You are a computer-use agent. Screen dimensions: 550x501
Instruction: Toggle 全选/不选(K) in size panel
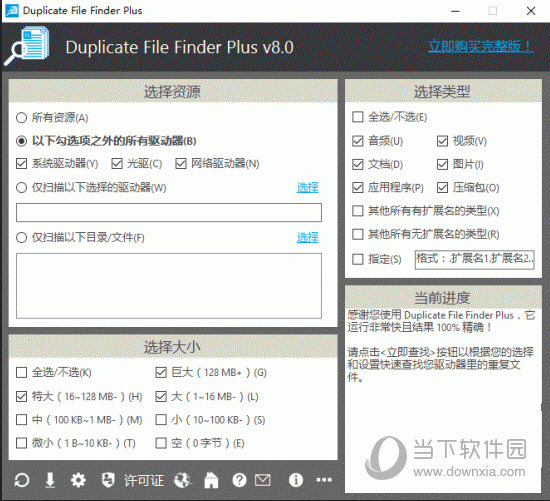(21, 372)
